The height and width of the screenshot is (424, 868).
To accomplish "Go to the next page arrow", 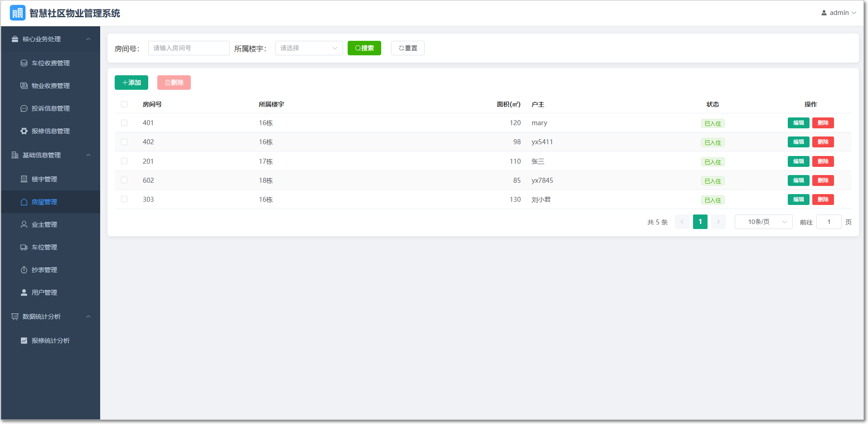I will pos(718,222).
